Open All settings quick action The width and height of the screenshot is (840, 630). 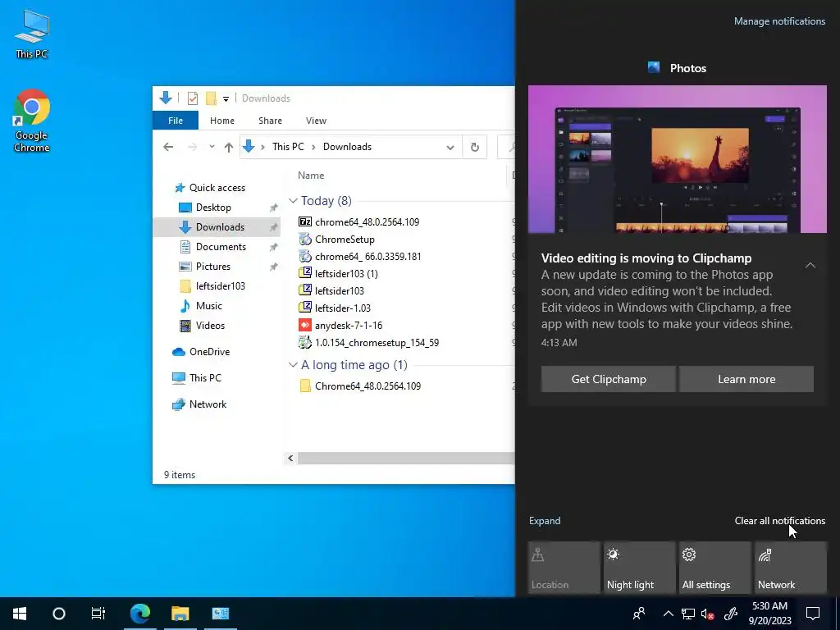(715, 568)
